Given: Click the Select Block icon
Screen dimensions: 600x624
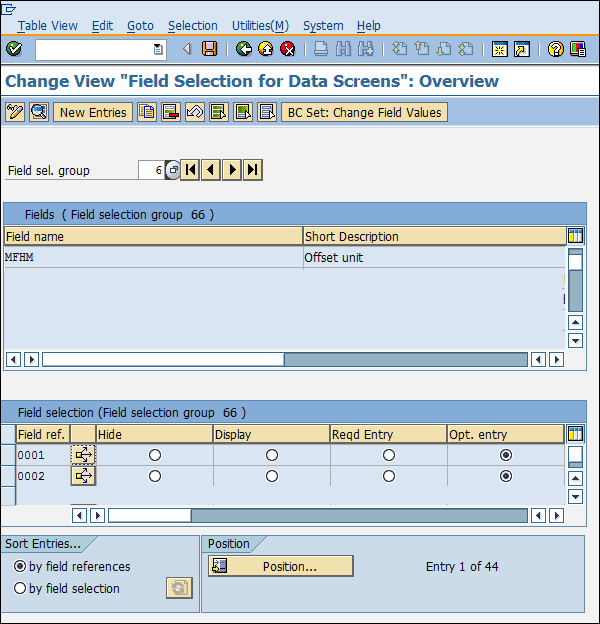Looking at the screenshot, I should pyautogui.click(x=243, y=112).
